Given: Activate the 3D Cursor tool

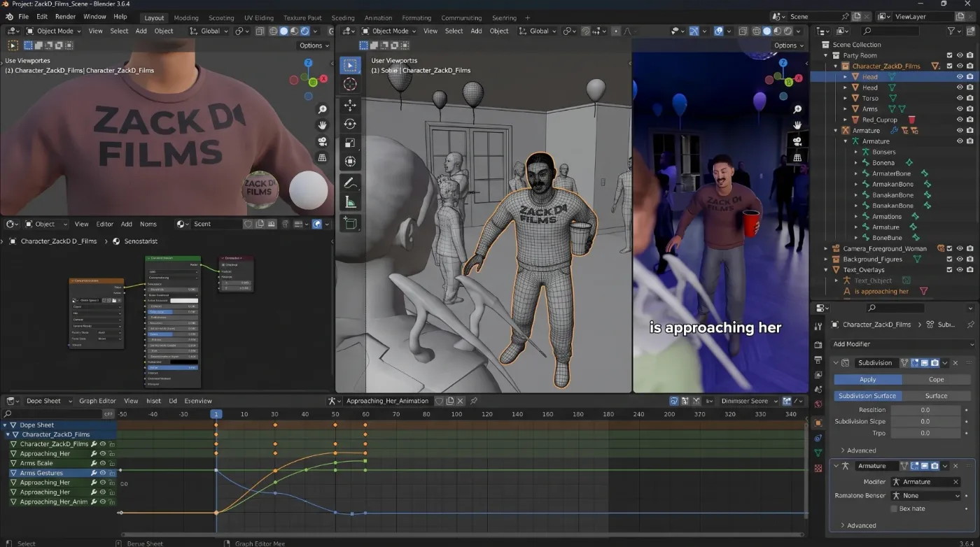Looking at the screenshot, I should click(x=351, y=85).
